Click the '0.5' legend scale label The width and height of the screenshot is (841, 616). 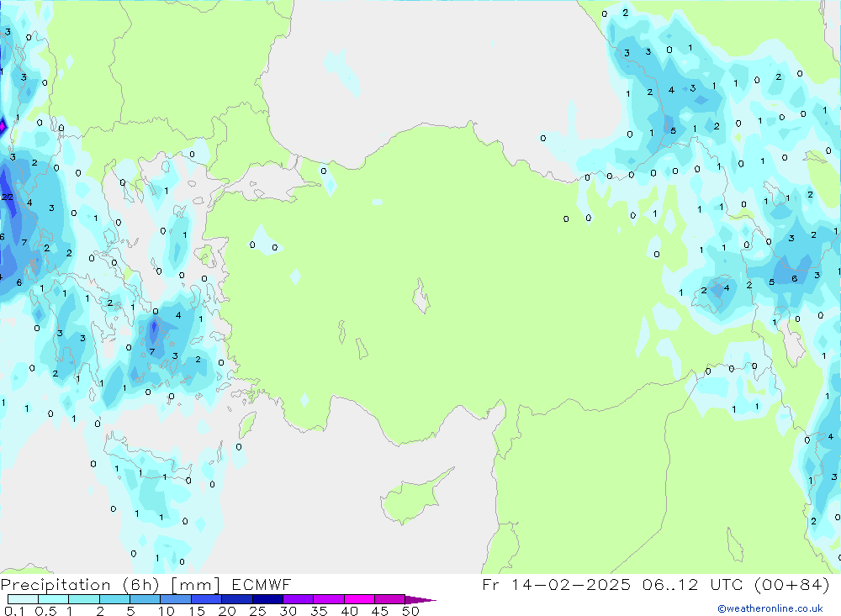pyautogui.click(x=45, y=611)
